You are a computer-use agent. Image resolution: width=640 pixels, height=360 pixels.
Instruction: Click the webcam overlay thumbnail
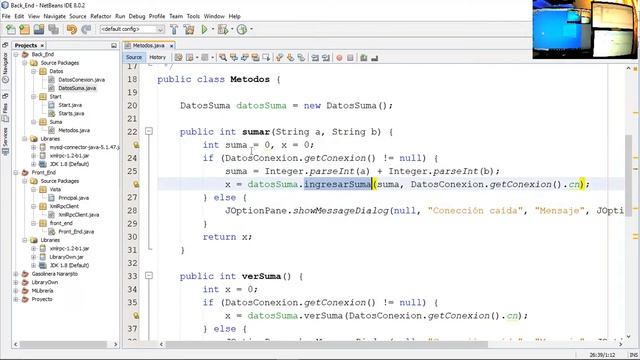(585, 29)
